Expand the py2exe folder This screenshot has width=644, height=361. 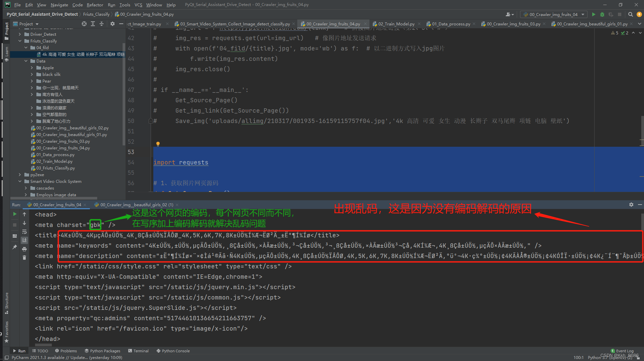point(20,174)
